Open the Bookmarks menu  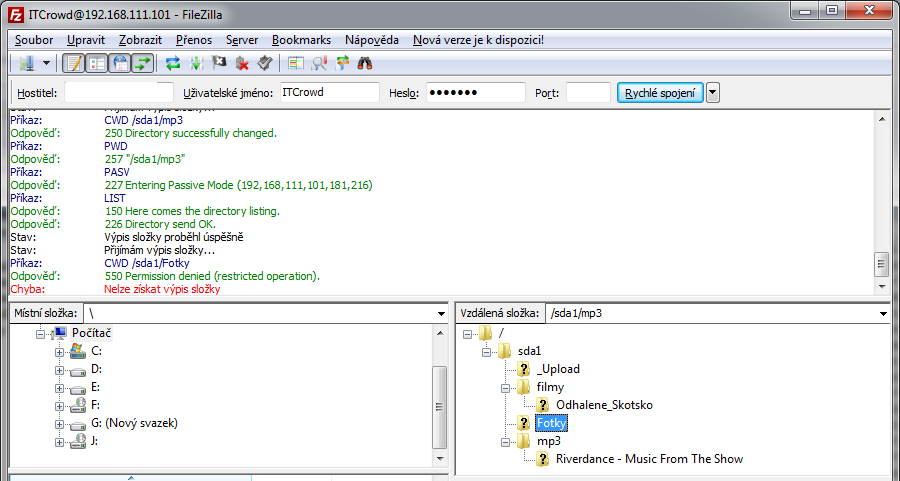[302, 40]
